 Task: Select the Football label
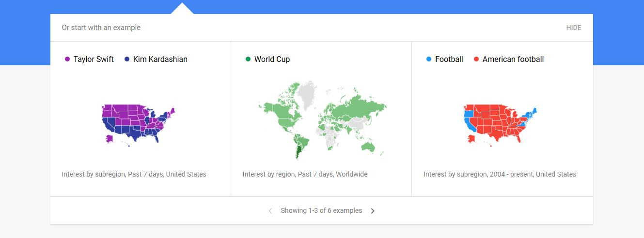tap(449, 59)
